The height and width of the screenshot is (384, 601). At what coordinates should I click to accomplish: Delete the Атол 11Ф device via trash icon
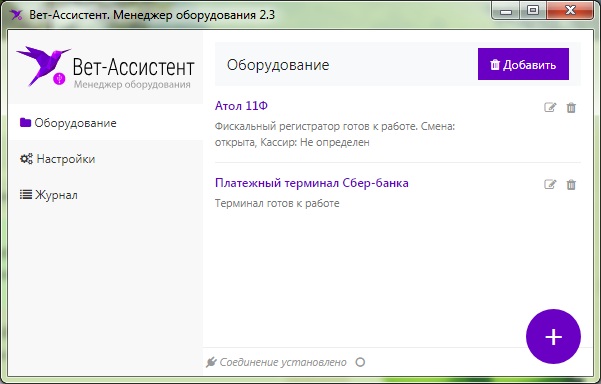(x=571, y=107)
